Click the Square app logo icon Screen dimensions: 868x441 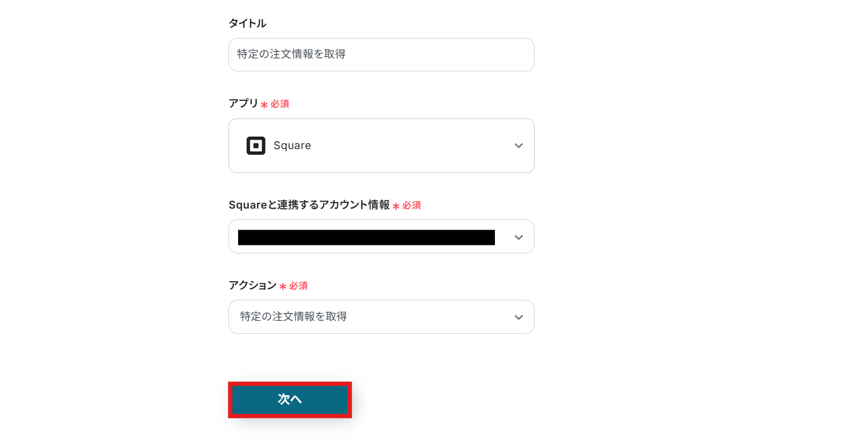[256, 146]
